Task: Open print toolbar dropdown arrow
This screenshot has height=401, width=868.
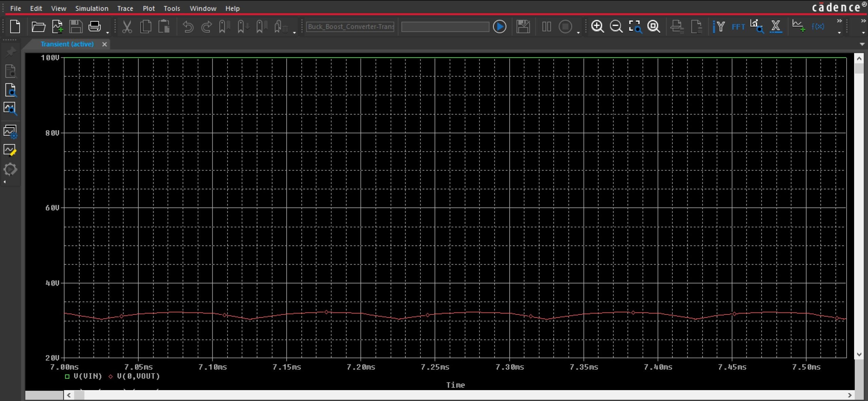Action: pos(107,33)
